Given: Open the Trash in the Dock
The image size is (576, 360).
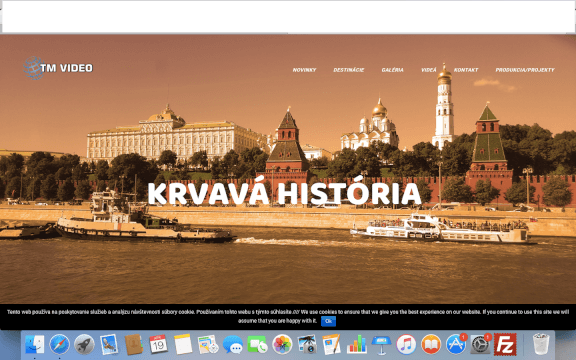Looking at the screenshot, I should point(541,345).
